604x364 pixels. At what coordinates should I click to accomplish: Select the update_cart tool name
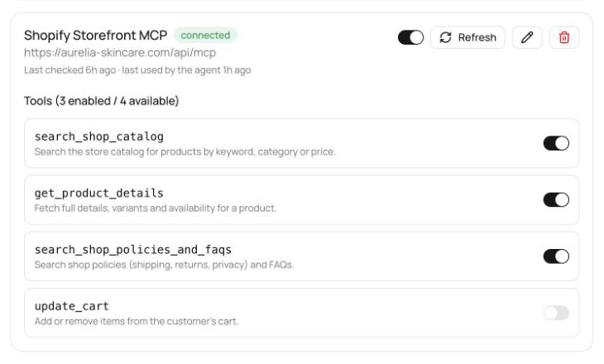point(72,306)
